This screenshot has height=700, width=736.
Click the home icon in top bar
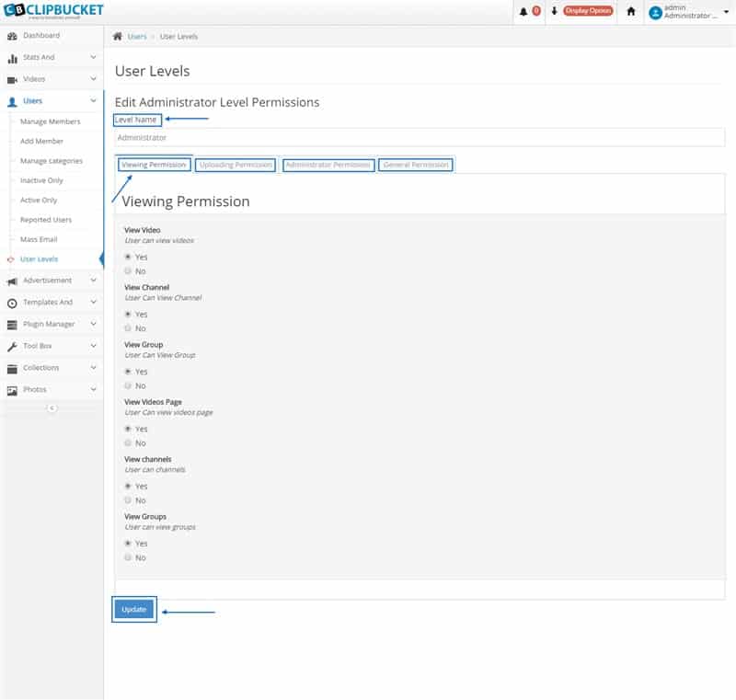[x=631, y=12]
